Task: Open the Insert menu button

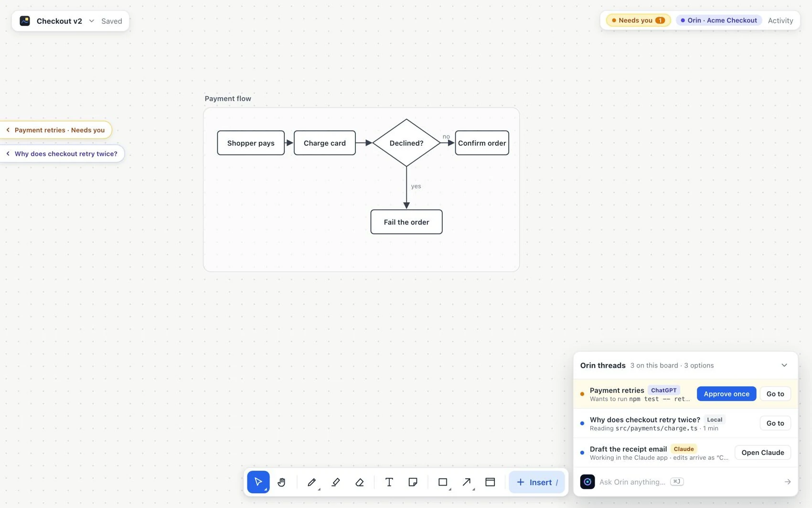Action: coord(537,482)
